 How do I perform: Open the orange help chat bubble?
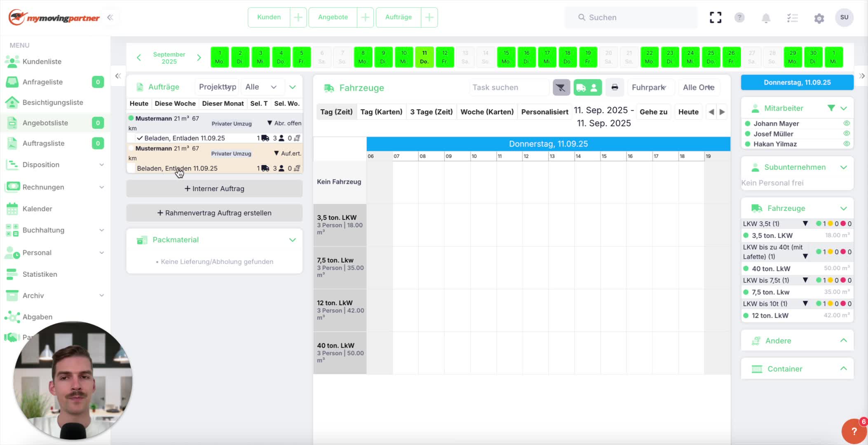click(854, 431)
